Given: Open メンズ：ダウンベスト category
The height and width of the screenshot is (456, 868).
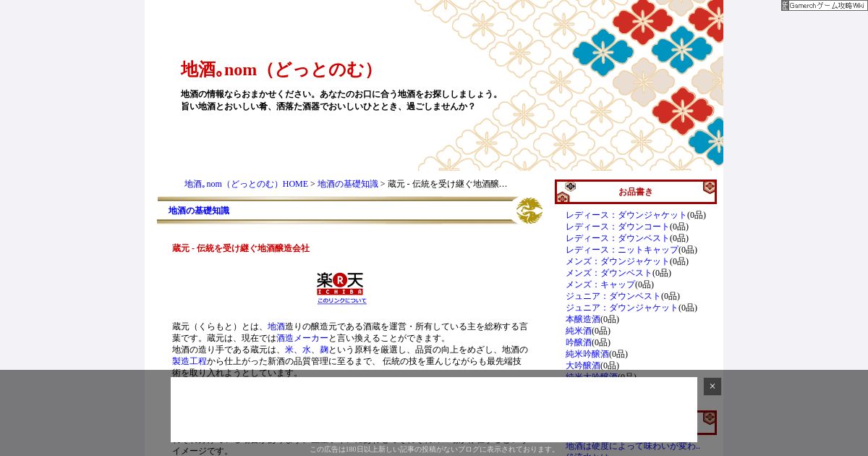Looking at the screenshot, I should (609, 273).
